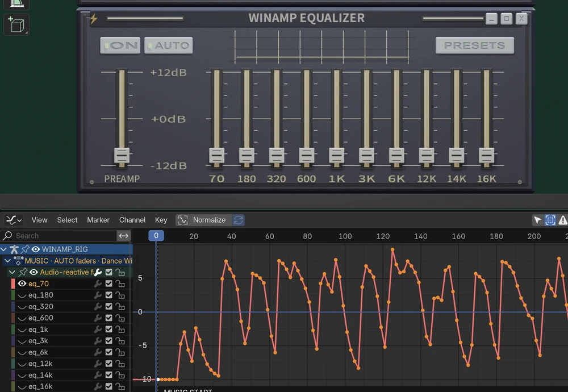Click the armature icon on WINAMP_RIG row
The width and height of the screenshot is (568, 392).
pos(14,249)
